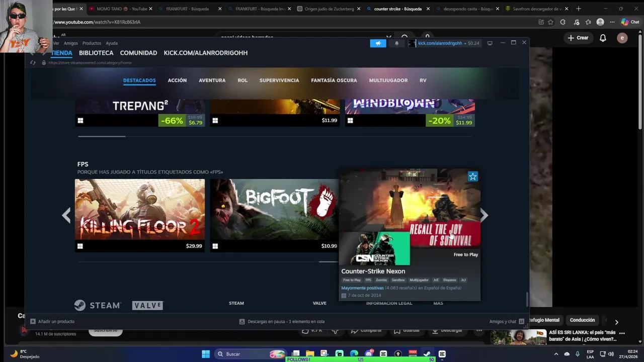The image size is (644, 362).
Task: Click the Steam logo in footer
Action: 98,305
